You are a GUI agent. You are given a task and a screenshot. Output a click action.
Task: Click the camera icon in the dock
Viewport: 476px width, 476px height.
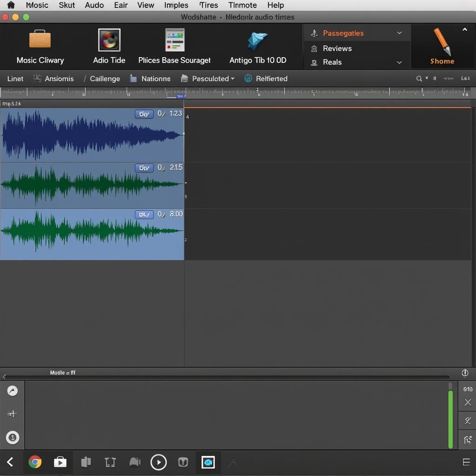coord(135,462)
